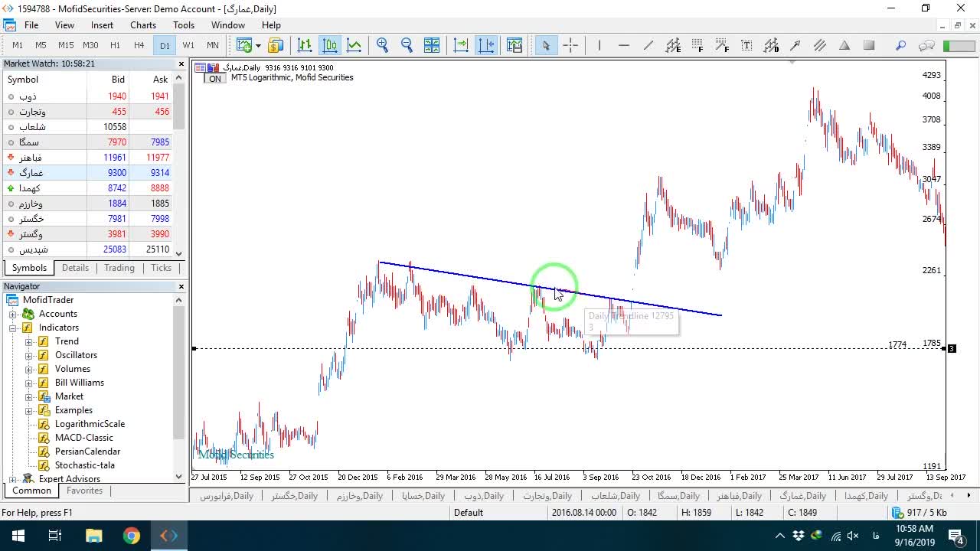980x551 pixels.
Task: Open the LogarithmicScale indicator in Navigator
Action: tap(90, 424)
